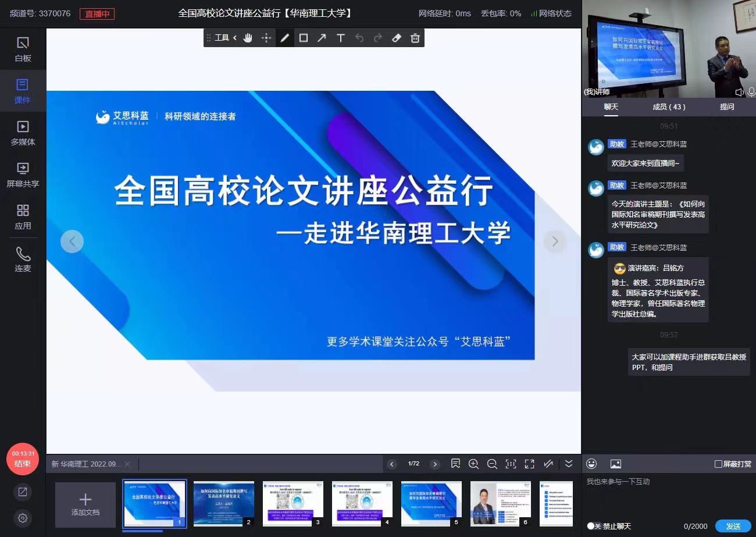Collapse the thumbnail strip with double chevron
The width and height of the screenshot is (756, 537).
(x=569, y=464)
